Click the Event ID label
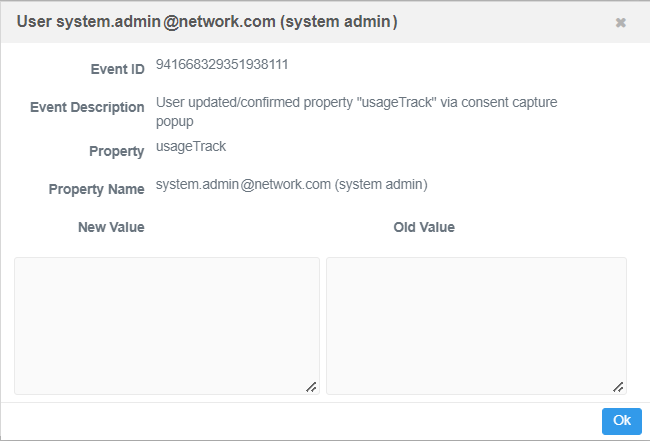The width and height of the screenshot is (650, 441). [118, 69]
